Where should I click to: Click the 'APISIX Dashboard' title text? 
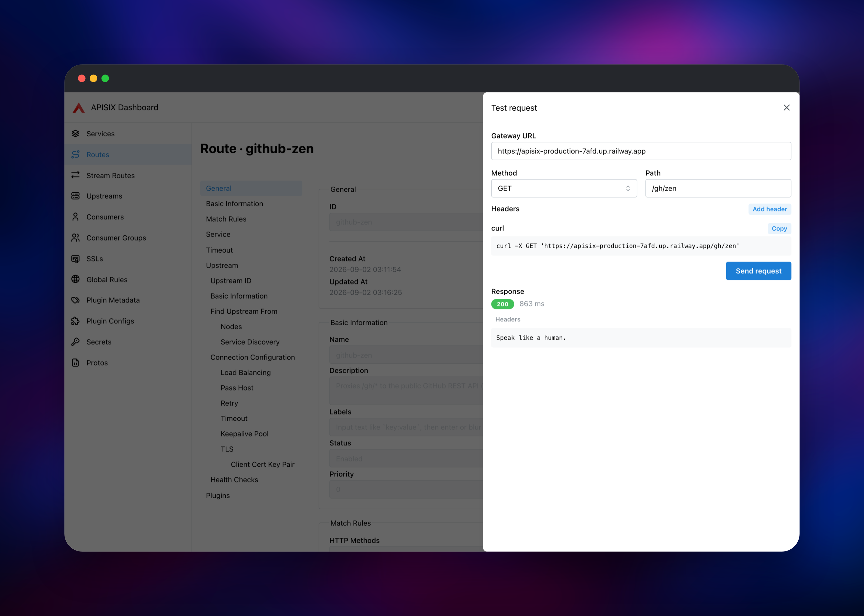coord(124,107)
